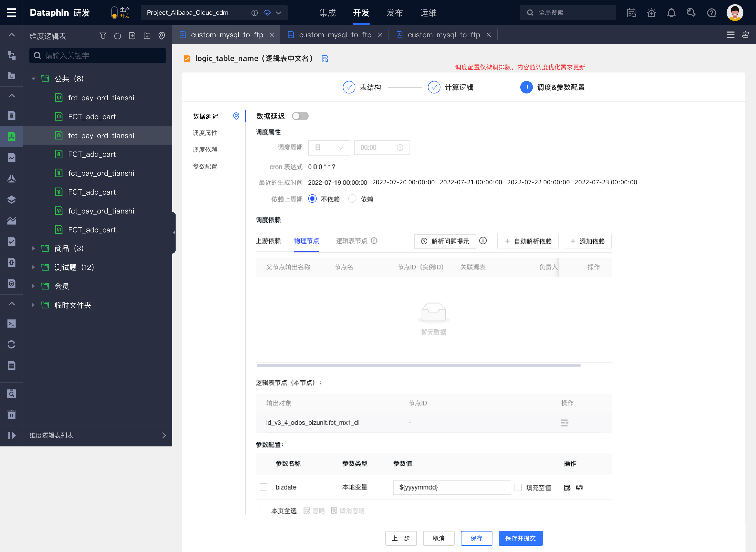Toggle the 数据延迟 switch on
This screenshot has height=552, width=756.
(x=300, y=116)
